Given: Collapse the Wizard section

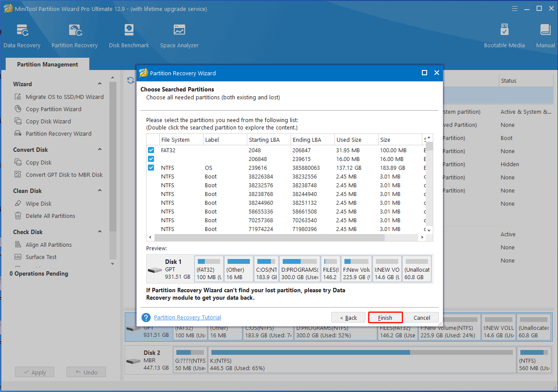Looking at the screenshot, I should tap(100, 84).
